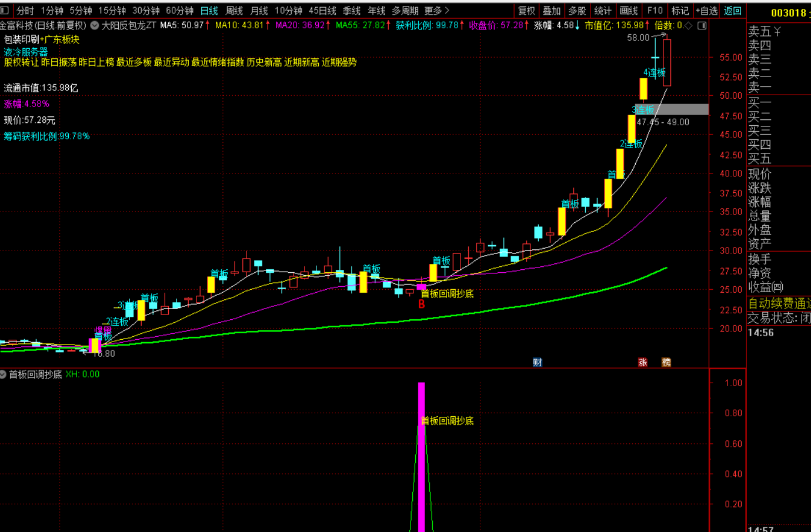Click the 58.00 high price label
811x532 pixels.
(x=638, y=38)
